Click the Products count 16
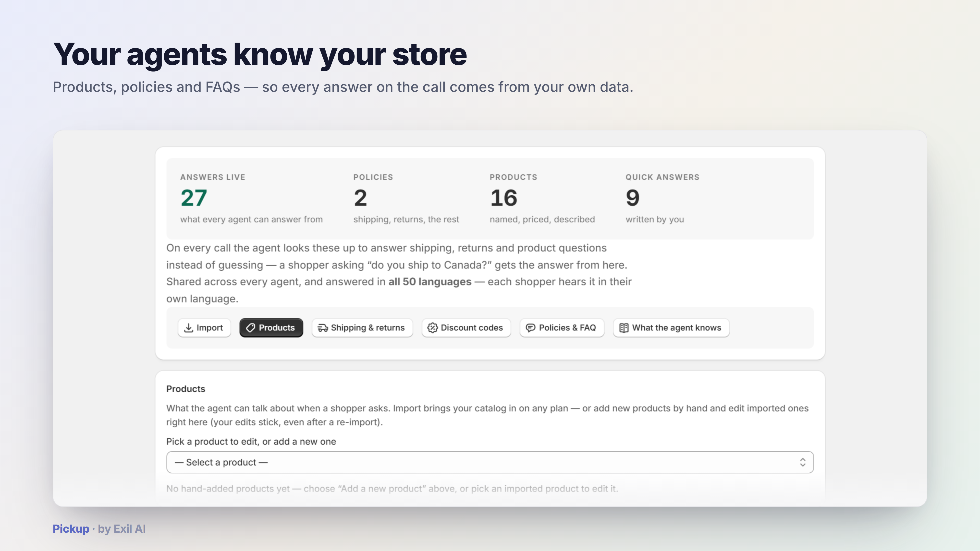This screenshot has width=980, height=551. coord(504,198)
